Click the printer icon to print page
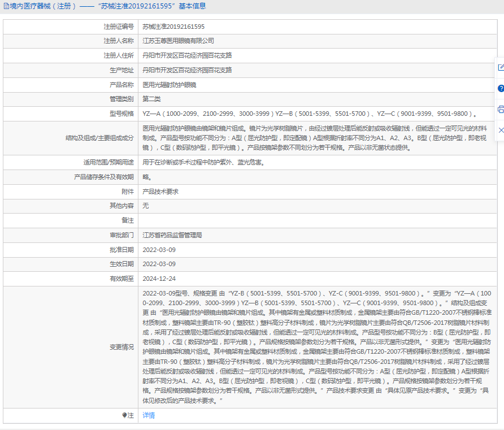The height and width of the screenshot is (430, 504). pos(500,110)
